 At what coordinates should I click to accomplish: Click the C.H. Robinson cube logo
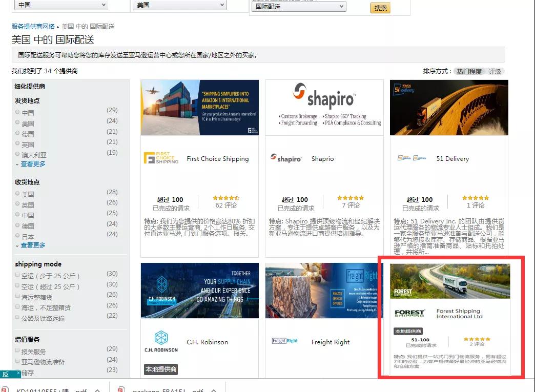click(161, 342)
